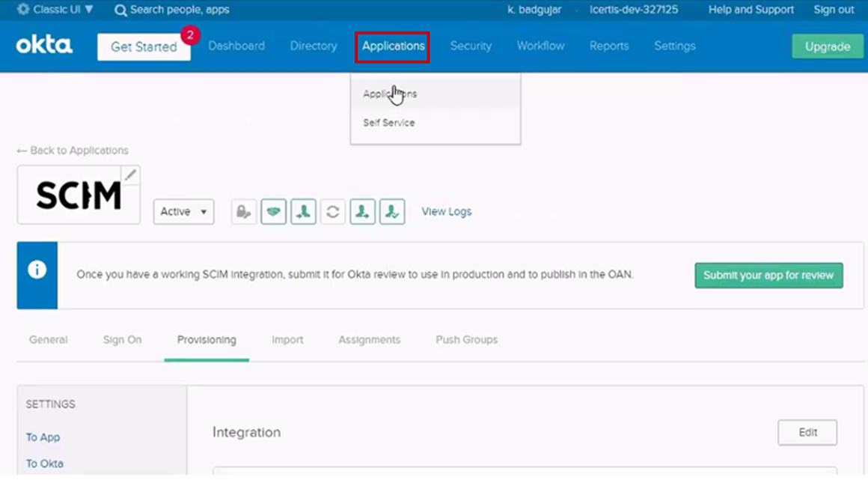Click the user checkmark icon beside View Logs
Image resolution: width=868 pixels, height=489 pixels.
pos(392,212)
